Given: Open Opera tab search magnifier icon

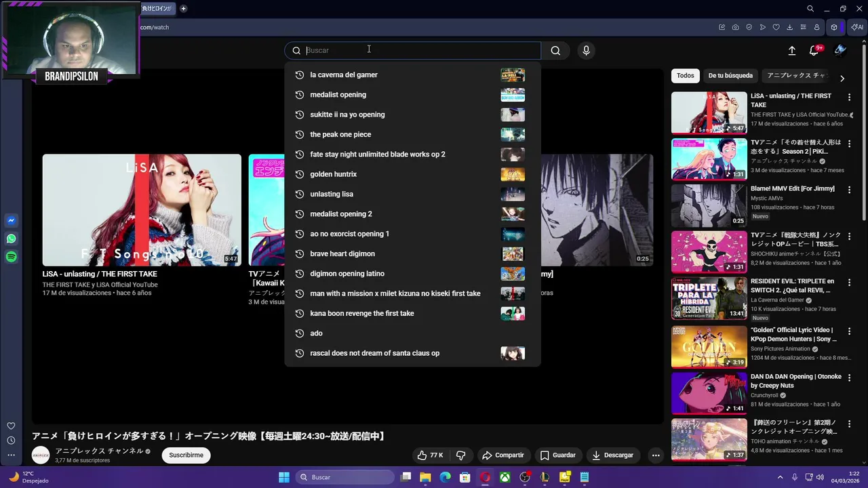Looking at the screenshot, I should pyautogui.click(x=810, y=9).
